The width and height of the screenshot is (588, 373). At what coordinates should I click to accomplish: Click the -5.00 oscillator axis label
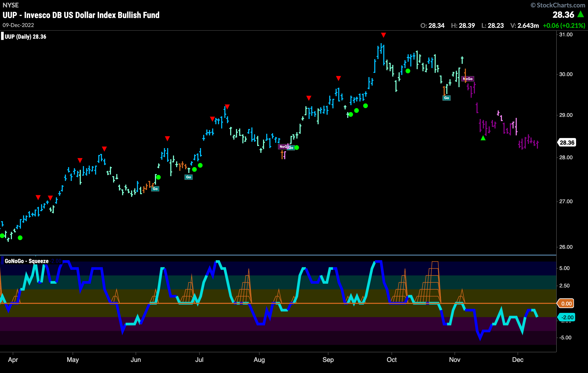coord(565,338)
